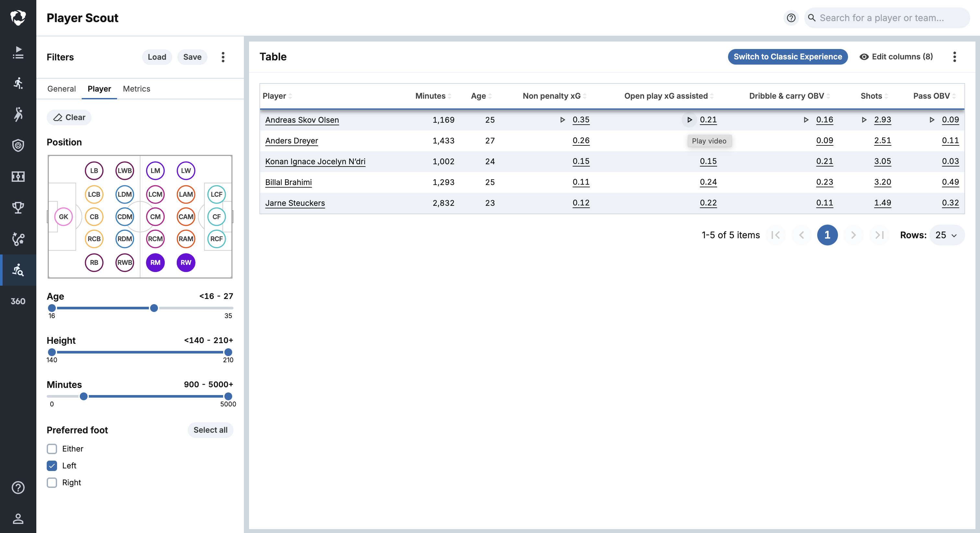Switch to the General filter tab
Screen dimensions: 980x533
click(61, 89)
